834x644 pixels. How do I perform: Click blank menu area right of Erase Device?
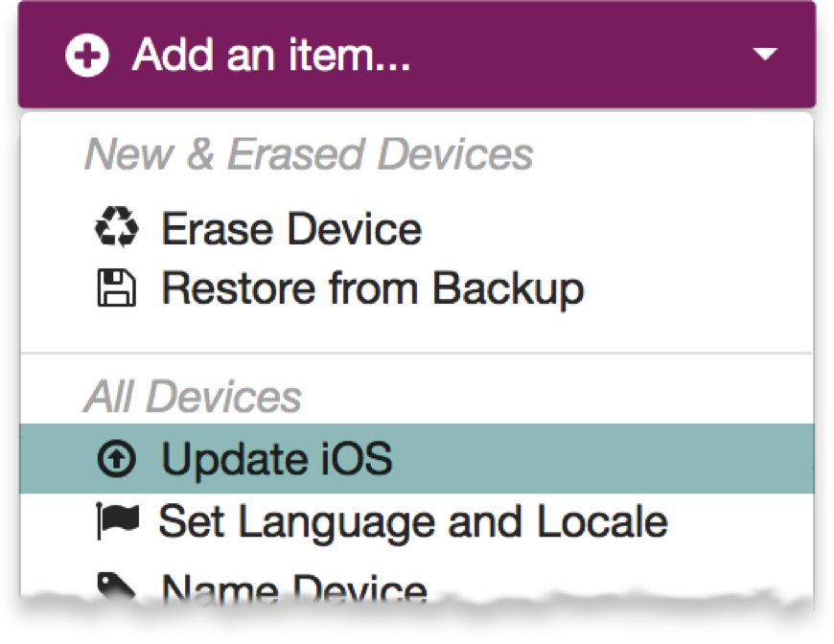coord(614,230)
